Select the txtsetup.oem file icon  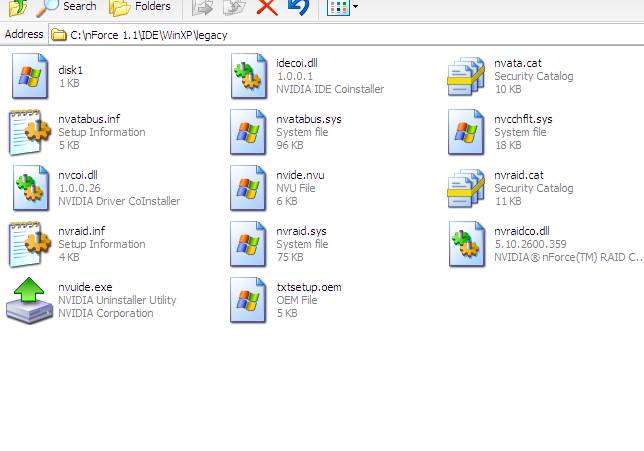248,300
